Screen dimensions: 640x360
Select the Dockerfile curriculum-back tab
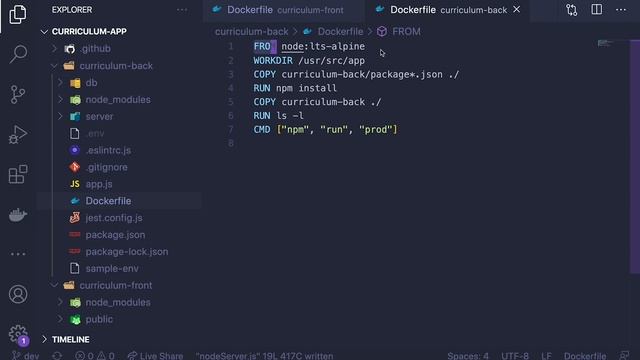(x=447, y=10)
